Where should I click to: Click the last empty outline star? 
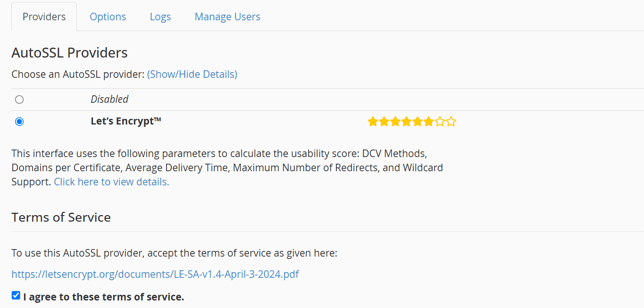pyautogui.click(x=451, y=122)
